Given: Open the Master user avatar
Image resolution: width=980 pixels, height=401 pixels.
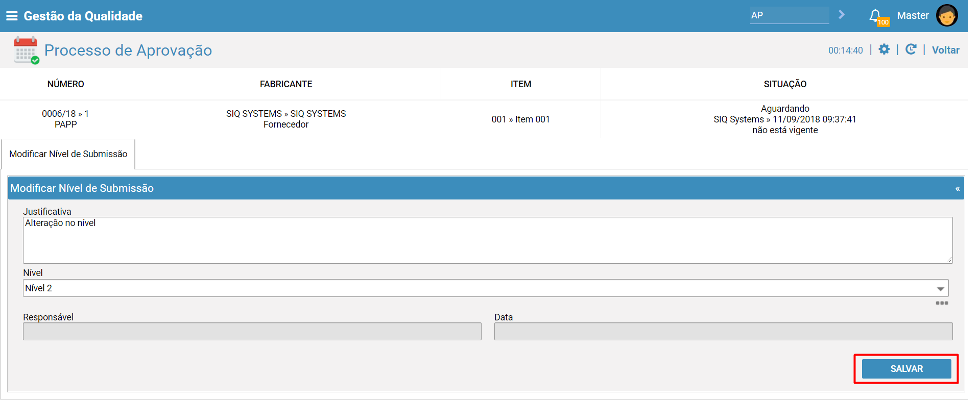Looking at the screenshot, I should coord(947,15).
